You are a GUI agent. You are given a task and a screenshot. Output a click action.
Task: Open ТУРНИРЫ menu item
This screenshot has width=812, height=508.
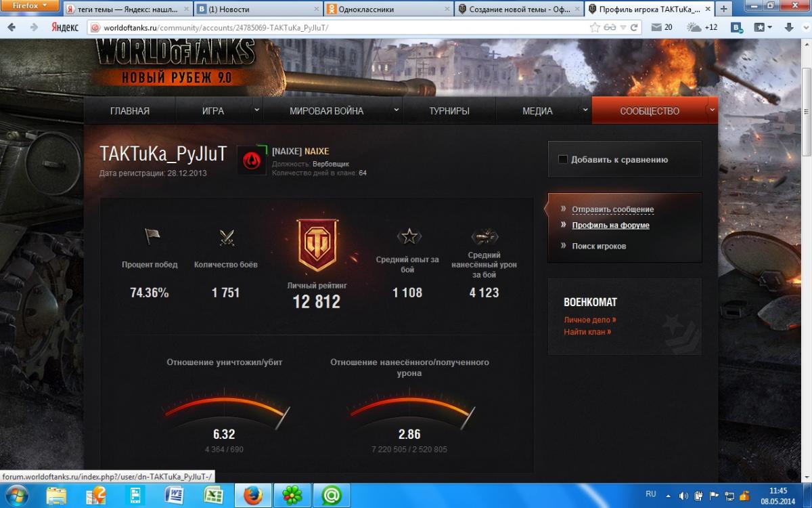449,111
